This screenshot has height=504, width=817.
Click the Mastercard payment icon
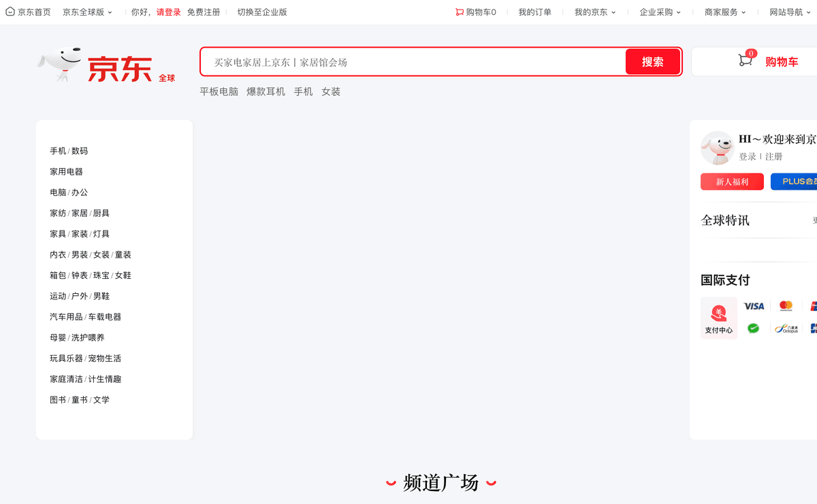tap(785, 306)
